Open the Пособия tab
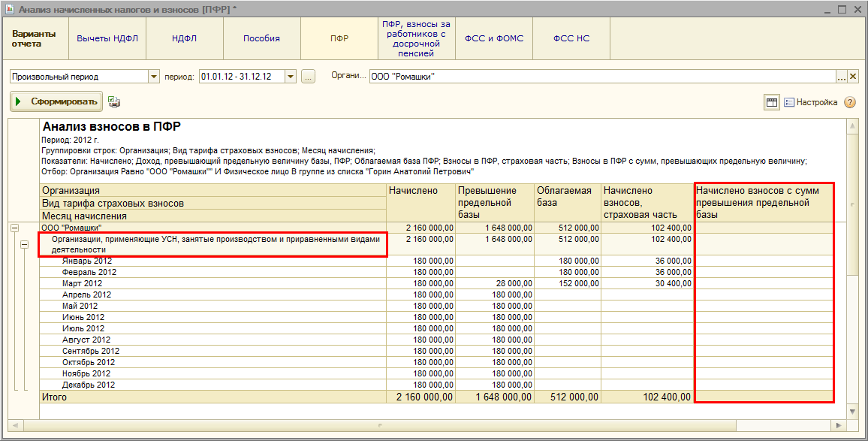This screenshot has width=868, height=441. (x=261, y=38)
